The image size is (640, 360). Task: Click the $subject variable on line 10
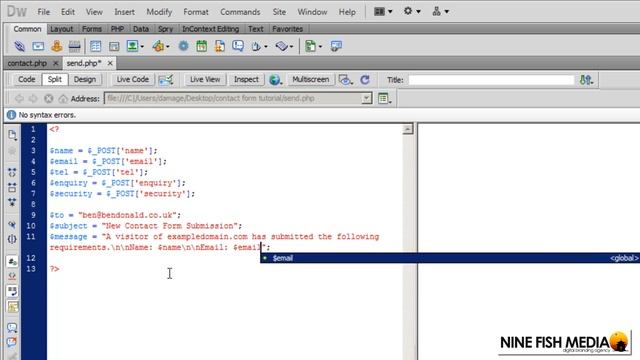69,226
